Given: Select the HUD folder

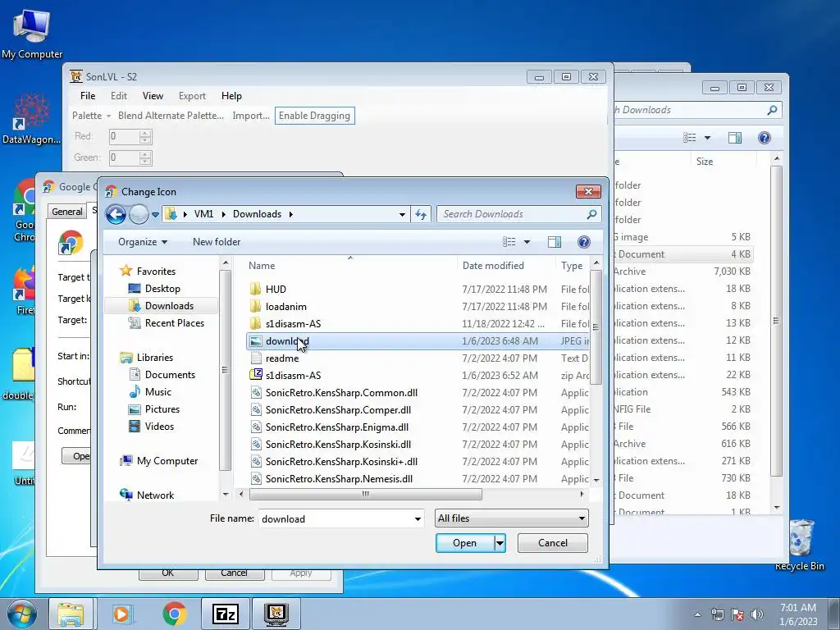Looking at the screenshot, I should (x=418, y=290).
